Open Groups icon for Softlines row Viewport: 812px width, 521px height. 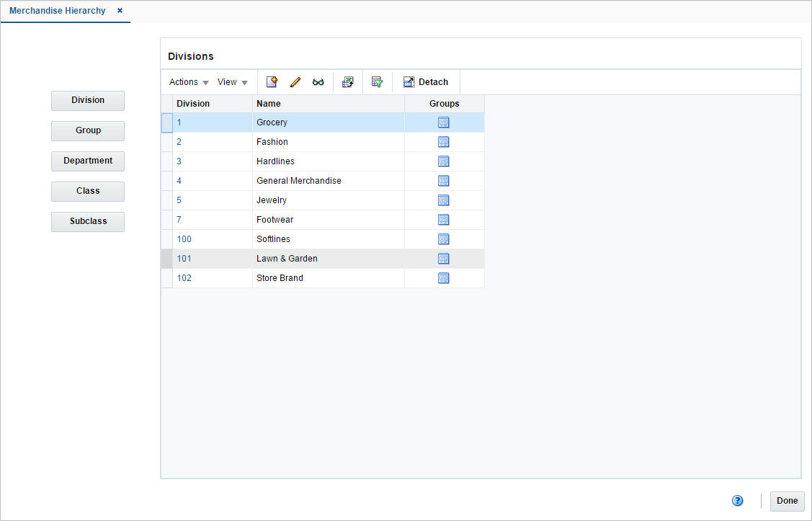444,239
